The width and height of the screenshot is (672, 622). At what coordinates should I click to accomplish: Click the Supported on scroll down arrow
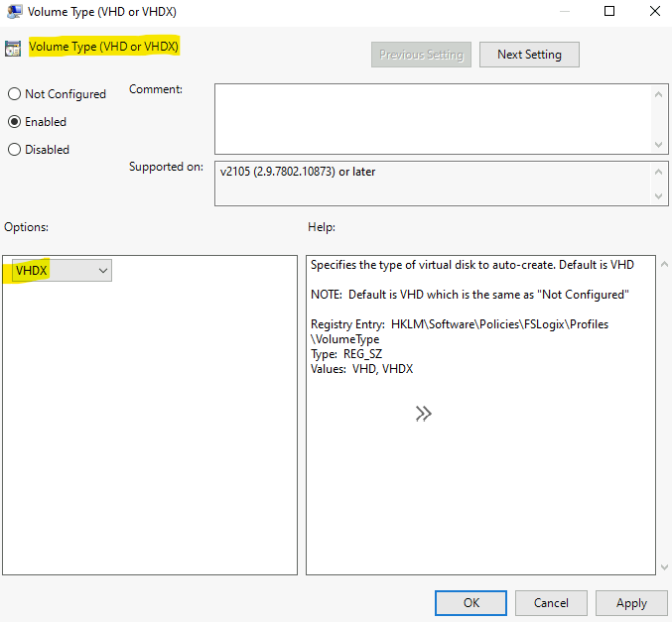[659, 196]
